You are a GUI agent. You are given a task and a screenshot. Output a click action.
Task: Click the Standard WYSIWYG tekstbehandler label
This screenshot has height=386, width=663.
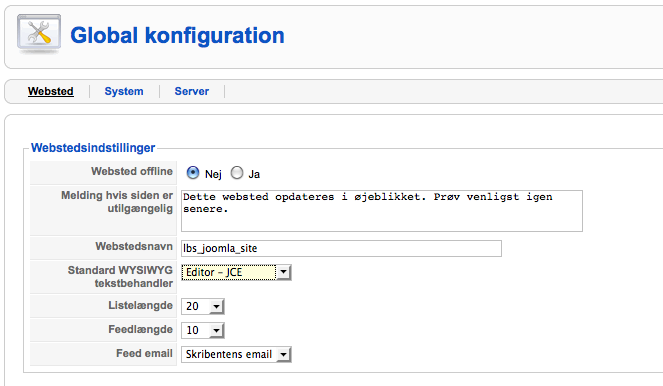click(121, 276)
